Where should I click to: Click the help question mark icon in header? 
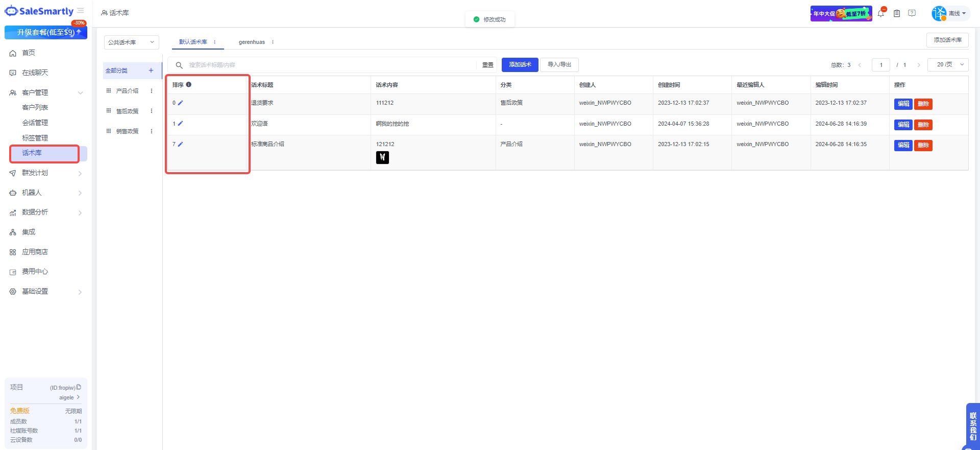coord(912,13)
